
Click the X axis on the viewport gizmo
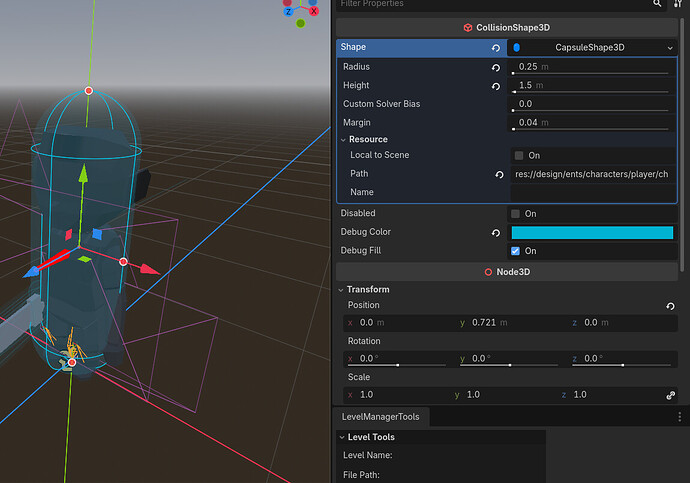[314, 11]
